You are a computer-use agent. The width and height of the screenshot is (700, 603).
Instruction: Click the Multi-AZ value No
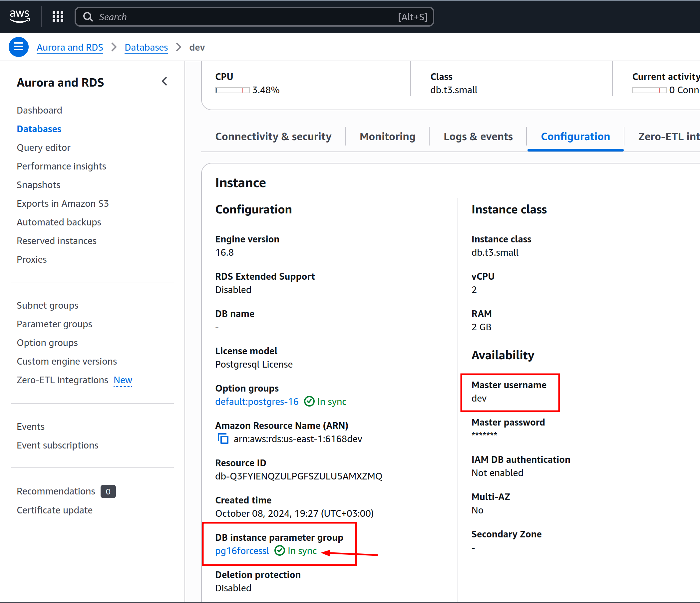pyautogui.click(x=477, y=510)
